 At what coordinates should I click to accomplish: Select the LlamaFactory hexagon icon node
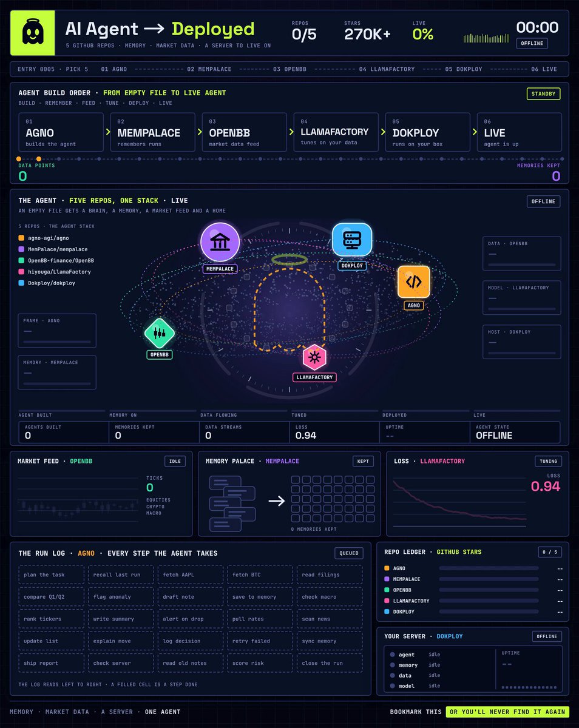[314, 358]
